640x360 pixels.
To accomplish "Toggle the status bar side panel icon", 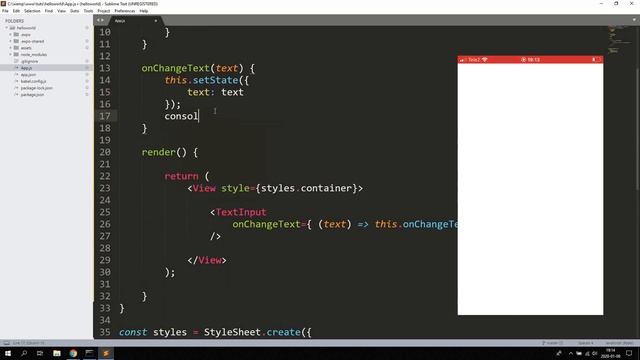I will (7, 343).
